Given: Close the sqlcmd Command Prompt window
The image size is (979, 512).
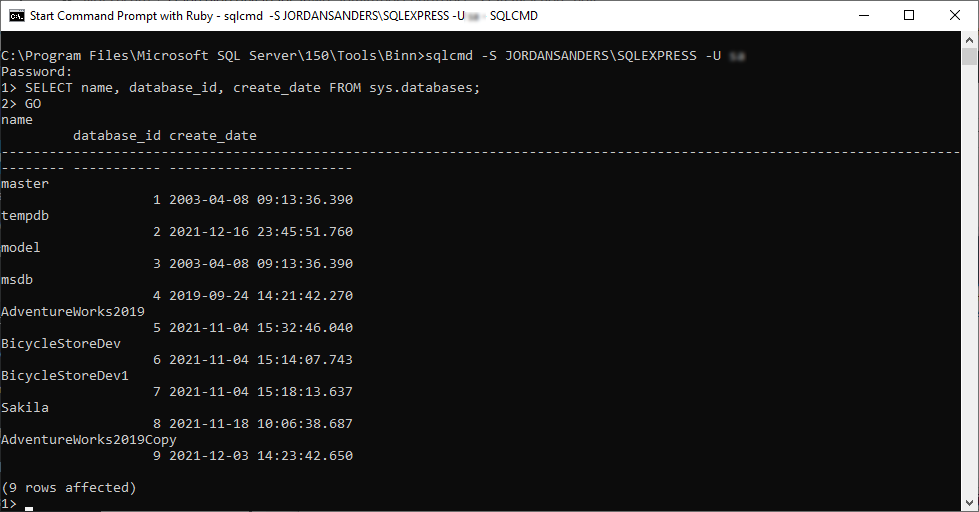Looking at the screenshot, I should pyautogui.click(x=955, y=15).
